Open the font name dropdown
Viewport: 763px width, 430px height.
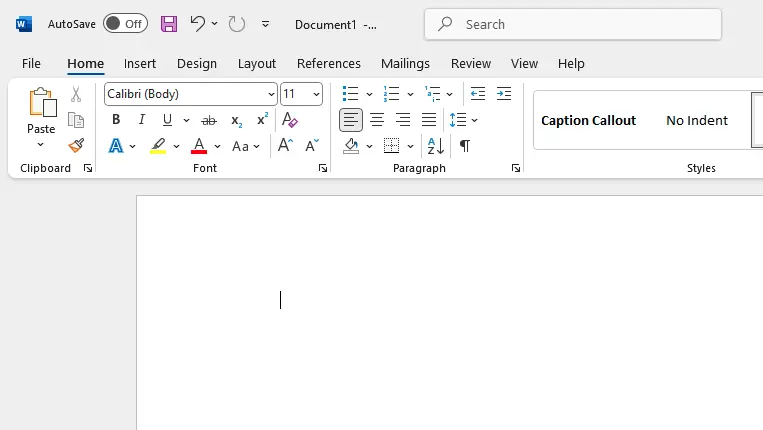pos(271,94)
